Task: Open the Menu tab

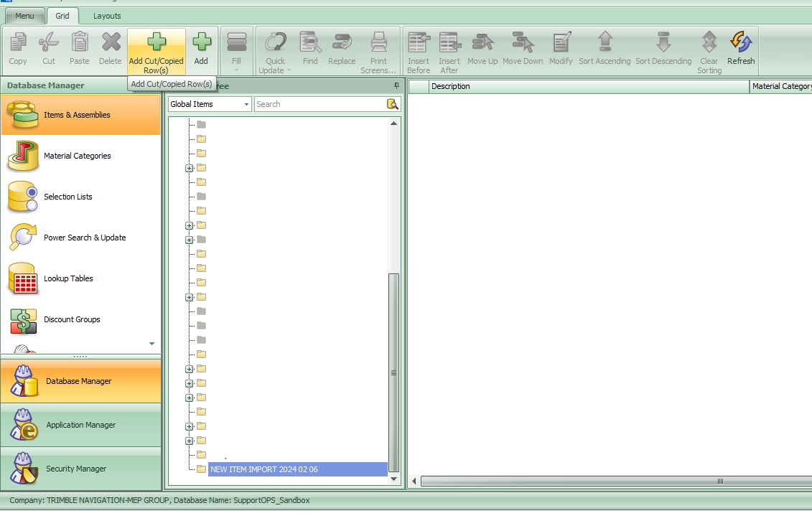Action: tap(26, 15)
